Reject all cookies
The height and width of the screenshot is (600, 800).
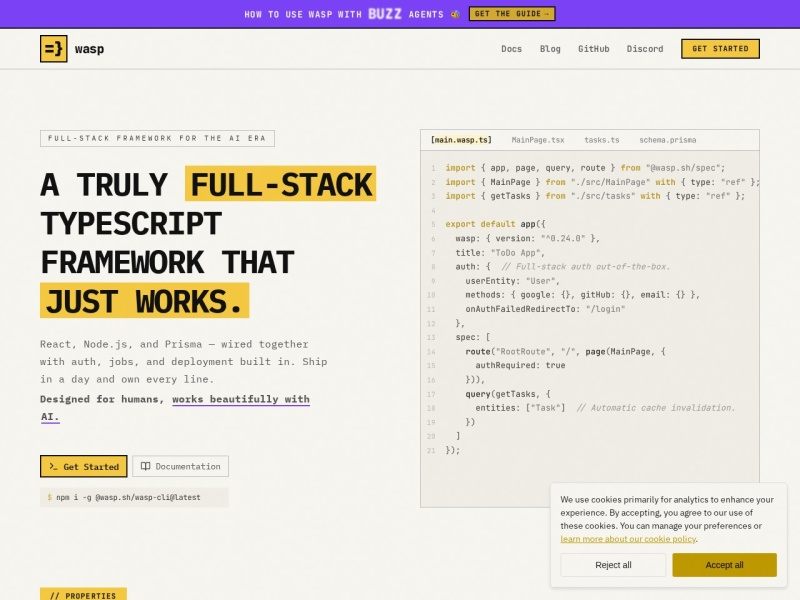pos(613,565)
